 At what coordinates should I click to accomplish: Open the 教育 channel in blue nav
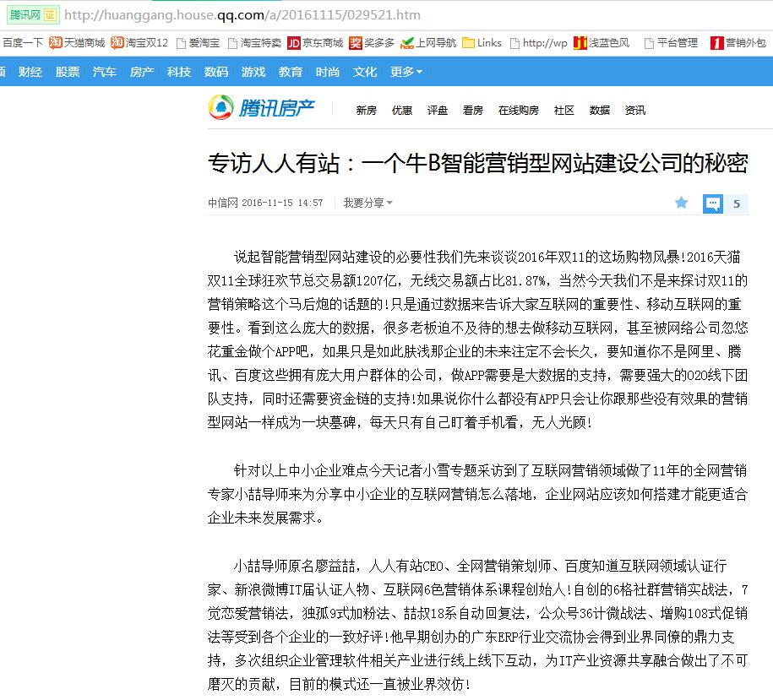(291, 72)
